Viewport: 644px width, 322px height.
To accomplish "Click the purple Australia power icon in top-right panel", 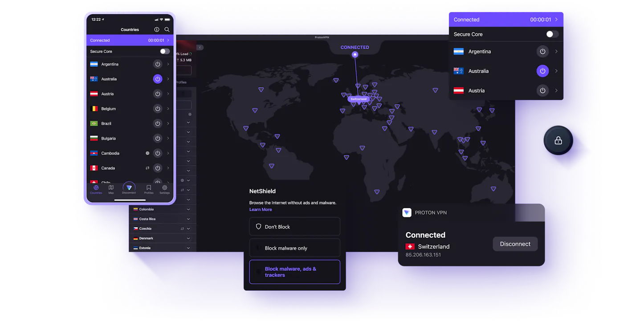I will 542,71.
